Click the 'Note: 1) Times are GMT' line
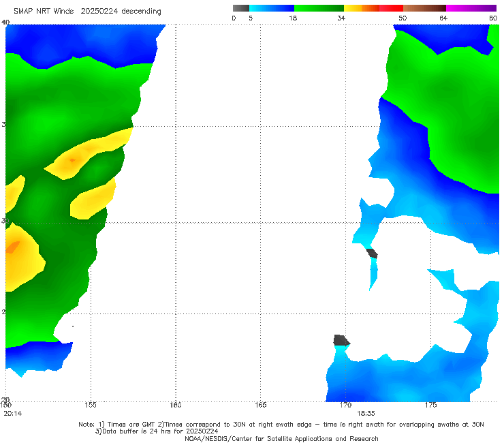This screenshot has height=443, width=504. [281, 425]
